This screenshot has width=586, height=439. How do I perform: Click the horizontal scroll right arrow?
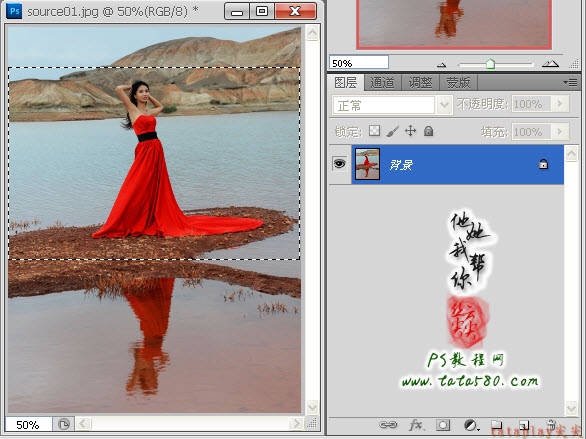tap(296, 424)
